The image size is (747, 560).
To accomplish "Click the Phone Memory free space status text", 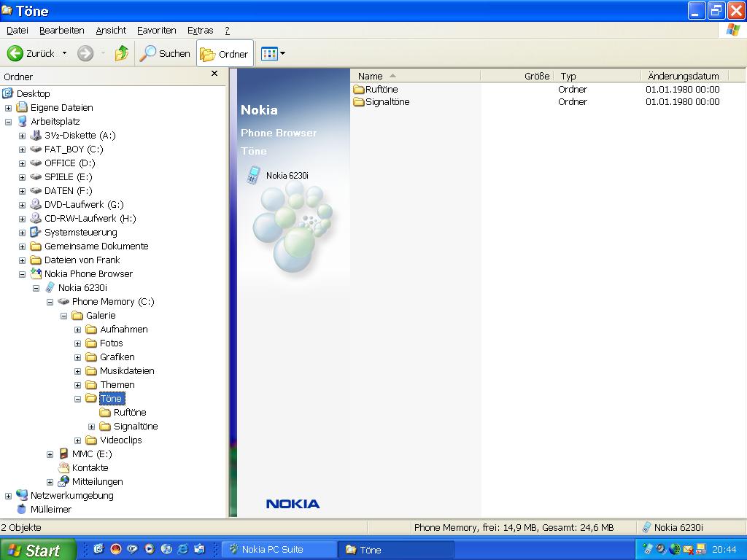I will click(x=514, y=528).
